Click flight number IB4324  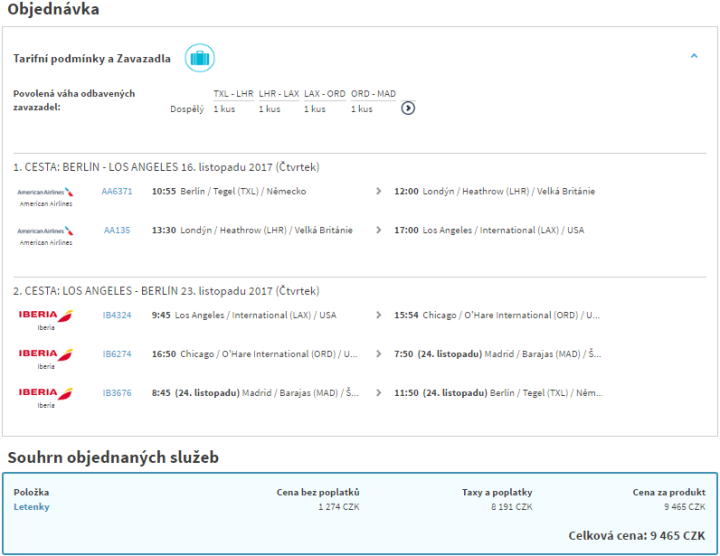pos(117,315)
